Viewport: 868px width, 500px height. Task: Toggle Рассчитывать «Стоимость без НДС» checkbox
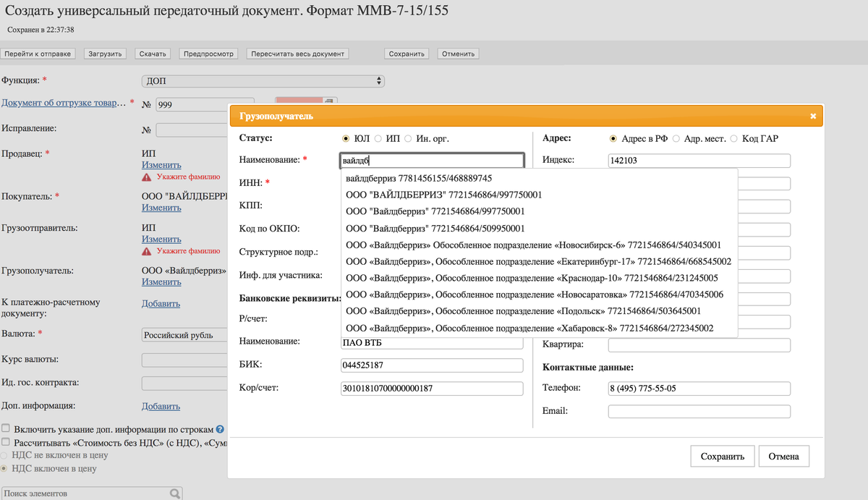tap(7, 441)
